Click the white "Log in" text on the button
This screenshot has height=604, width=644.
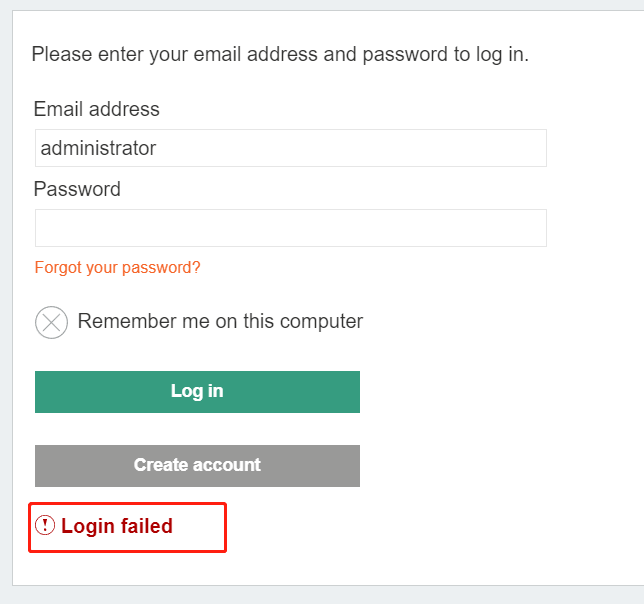(197, 391)
